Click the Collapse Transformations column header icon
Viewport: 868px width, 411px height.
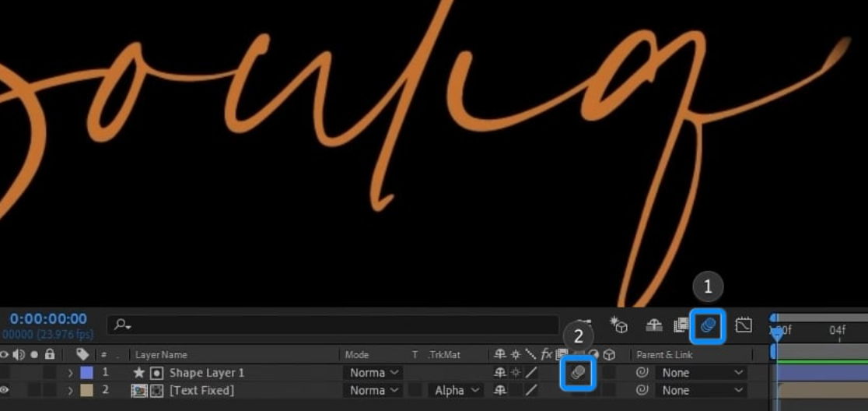[x=516, y=354]
